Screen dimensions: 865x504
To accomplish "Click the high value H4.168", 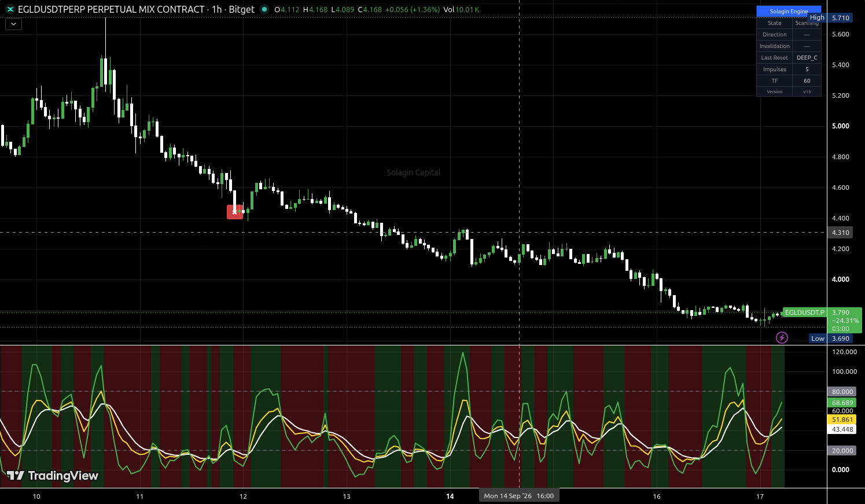I will click(x=315, y=10).
